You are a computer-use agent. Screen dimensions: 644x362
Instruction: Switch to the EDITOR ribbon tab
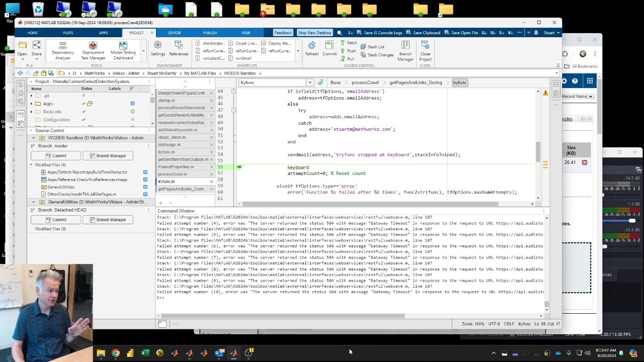(175, 33)
